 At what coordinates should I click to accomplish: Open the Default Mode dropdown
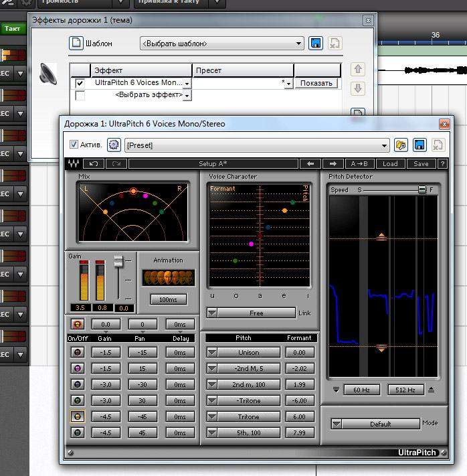pyautogui.click(x=337, y=424)
